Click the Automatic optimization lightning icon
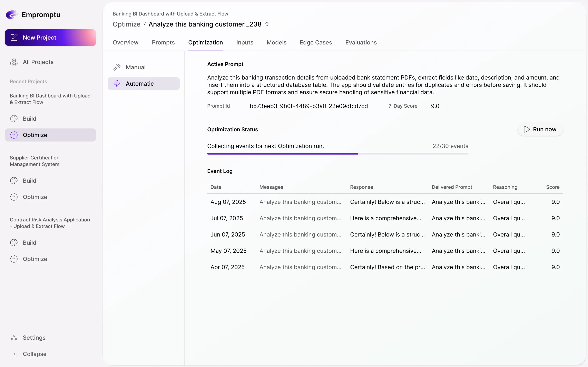The image size is (588, 367). [x=117, y=83]
